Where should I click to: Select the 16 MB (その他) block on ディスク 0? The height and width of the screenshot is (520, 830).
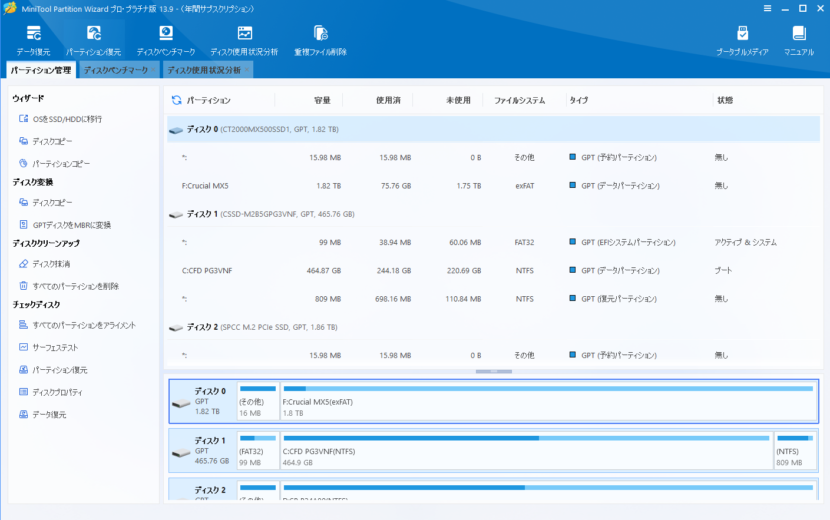coord(258,401)
